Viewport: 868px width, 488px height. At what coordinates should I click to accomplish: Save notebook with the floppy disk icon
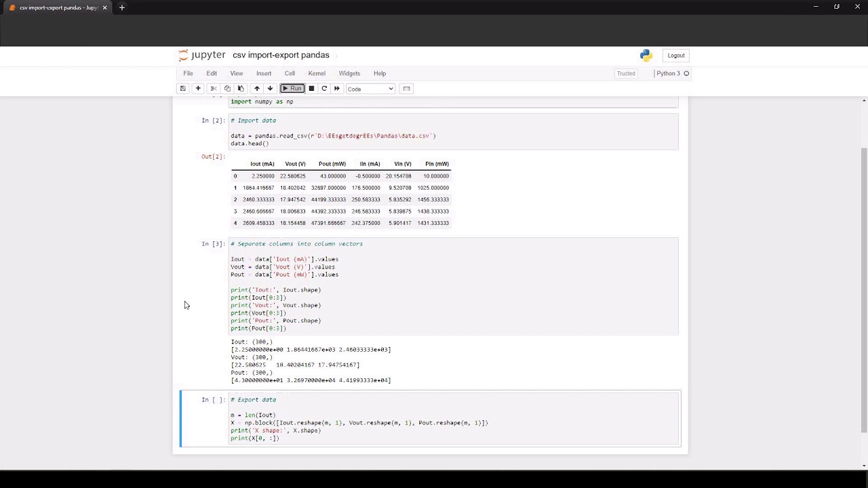pyautogui.click(x=182, y=89)
